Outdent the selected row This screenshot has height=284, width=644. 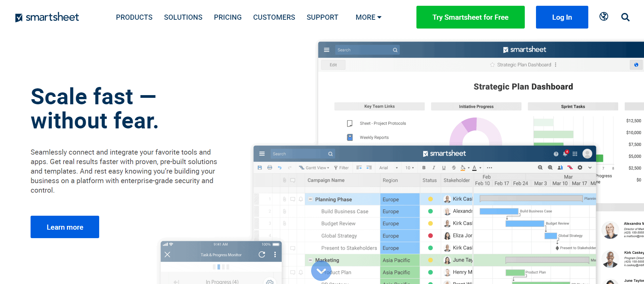[359, 167]
